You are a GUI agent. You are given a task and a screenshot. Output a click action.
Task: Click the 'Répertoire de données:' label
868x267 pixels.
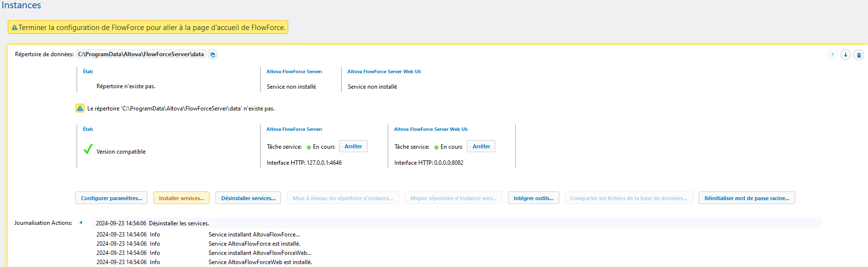[x=44, y=54]
